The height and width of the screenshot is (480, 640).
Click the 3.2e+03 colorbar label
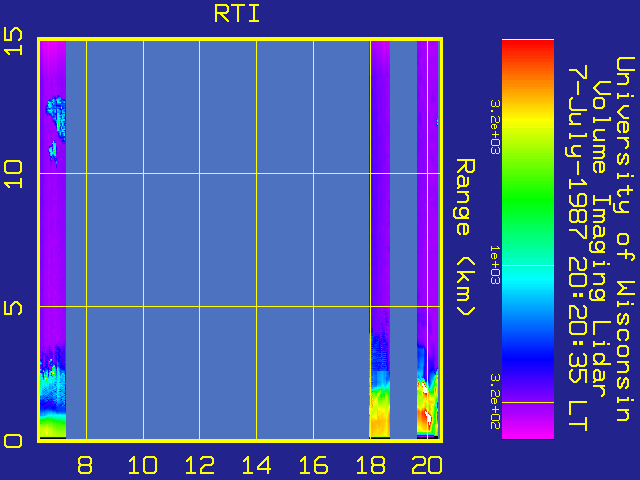pyautogui.click(x=495, y=127)
